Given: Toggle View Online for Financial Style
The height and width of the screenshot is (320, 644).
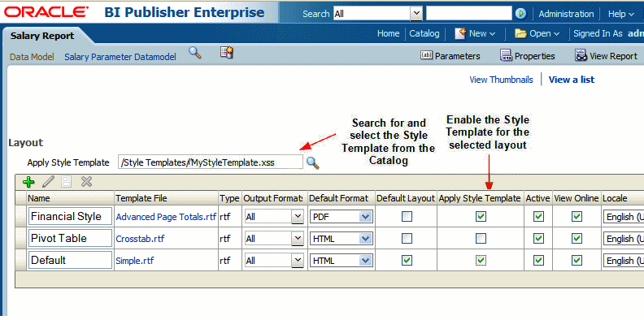Looking at the screenshot, I should pyautogui.click(x=577, y=217).
